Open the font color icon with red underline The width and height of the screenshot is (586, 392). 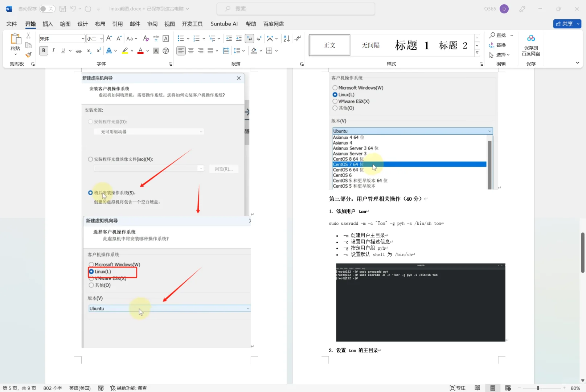point(140,51)
